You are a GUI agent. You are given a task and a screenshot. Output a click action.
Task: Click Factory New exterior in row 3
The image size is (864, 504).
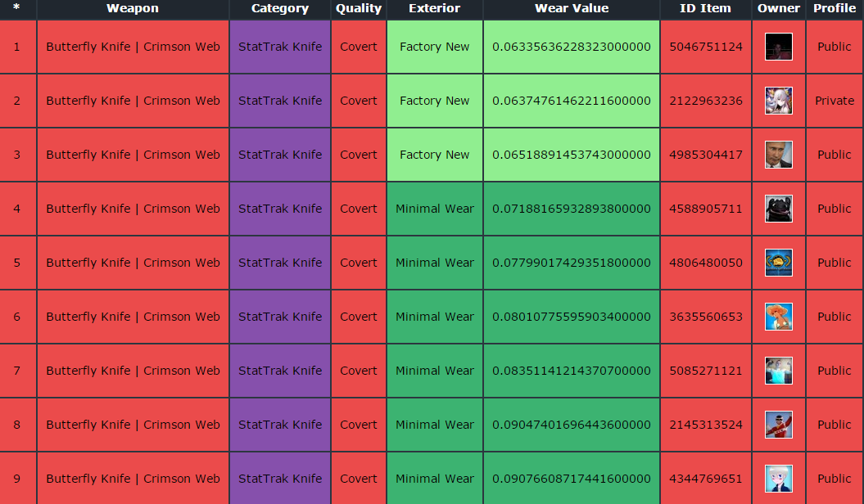pos(435,155)
